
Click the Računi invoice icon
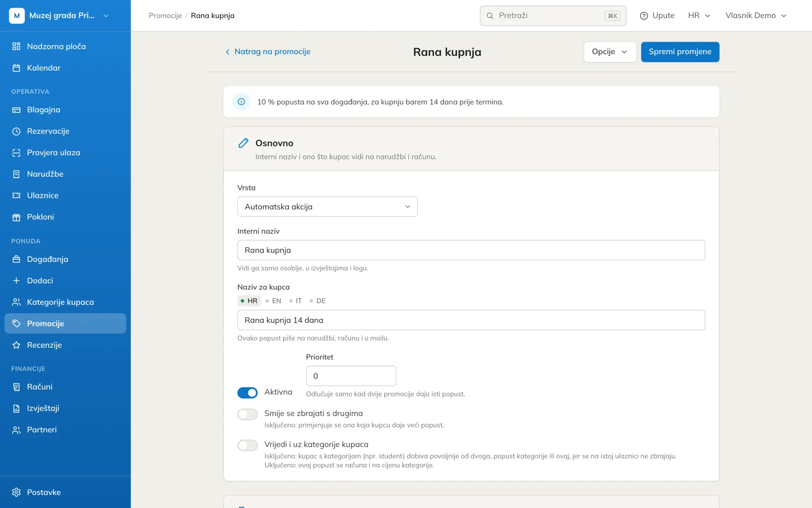pos(16,387)
